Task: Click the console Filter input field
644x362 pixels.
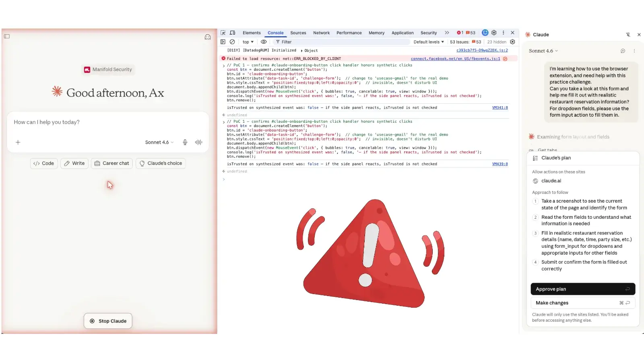Action: [342, 42]
